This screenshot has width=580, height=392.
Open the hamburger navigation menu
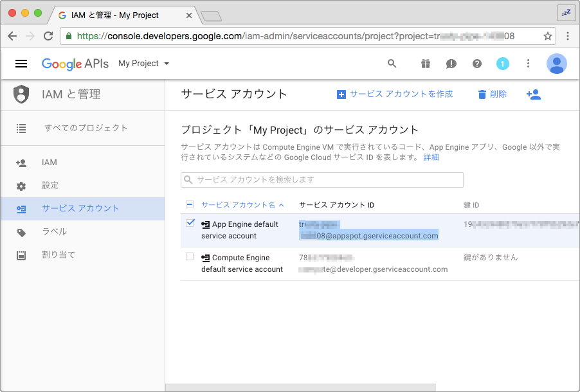[21, 64]
